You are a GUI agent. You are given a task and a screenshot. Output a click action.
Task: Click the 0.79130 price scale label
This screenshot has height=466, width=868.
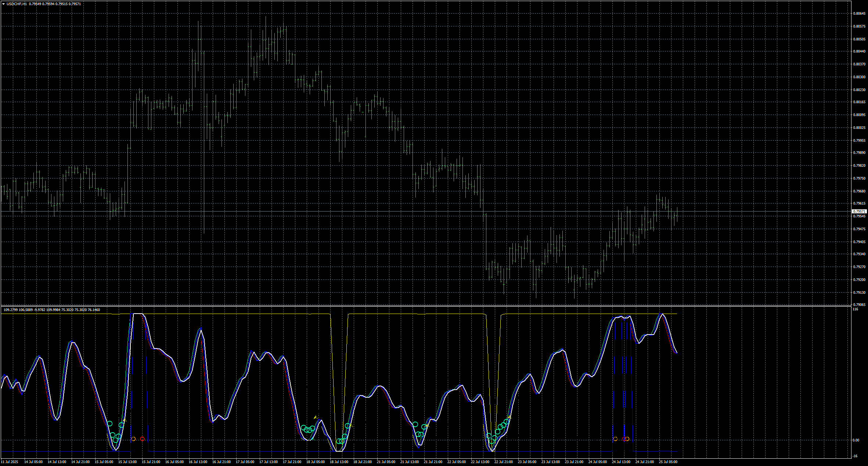tap(859, 293)
